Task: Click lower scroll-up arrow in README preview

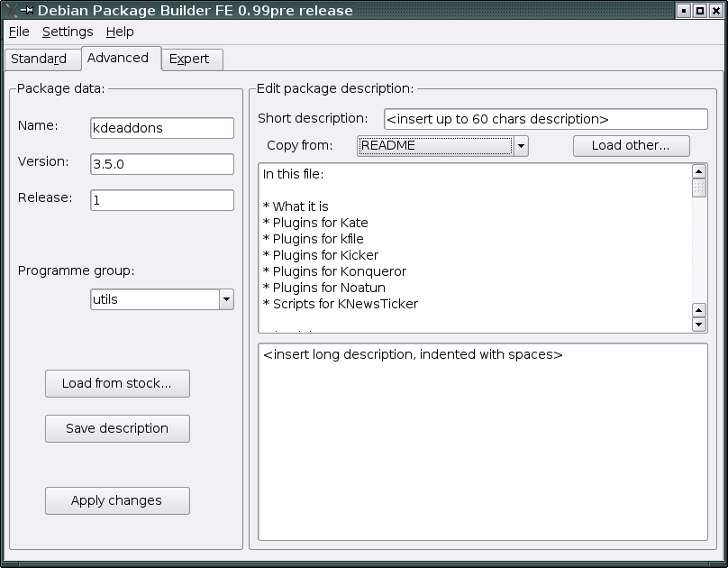Action: tap(699, 310)
